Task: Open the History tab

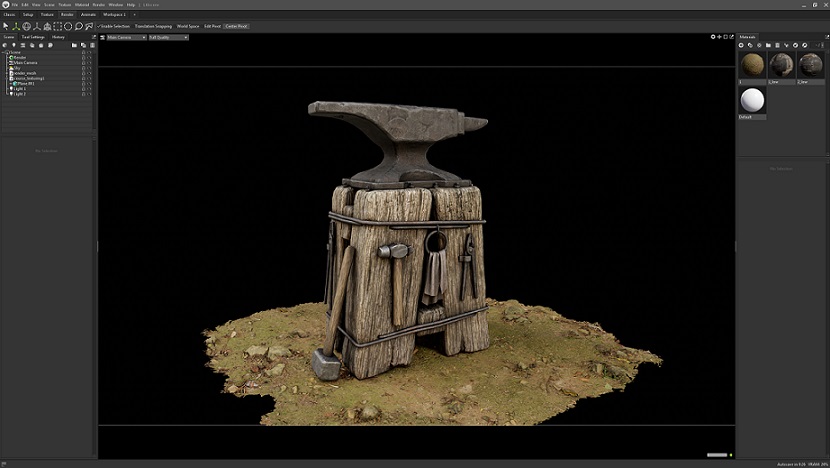Action: pos(58,37)
